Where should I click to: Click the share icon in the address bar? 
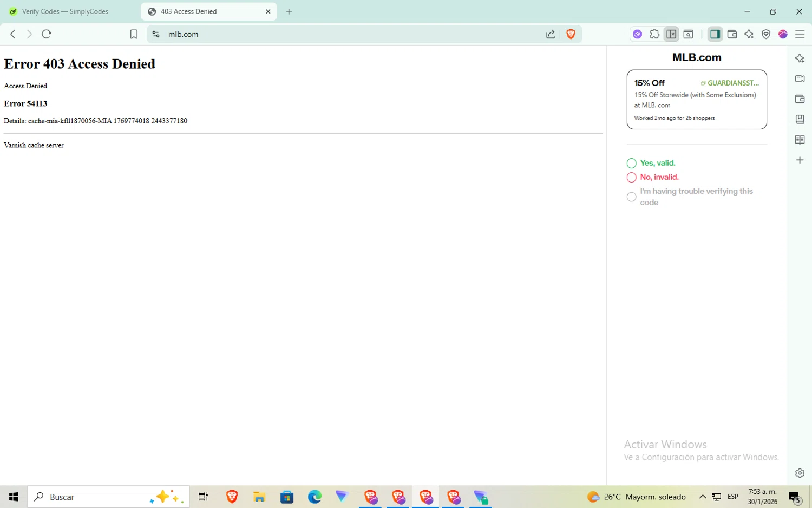(551, 34)
